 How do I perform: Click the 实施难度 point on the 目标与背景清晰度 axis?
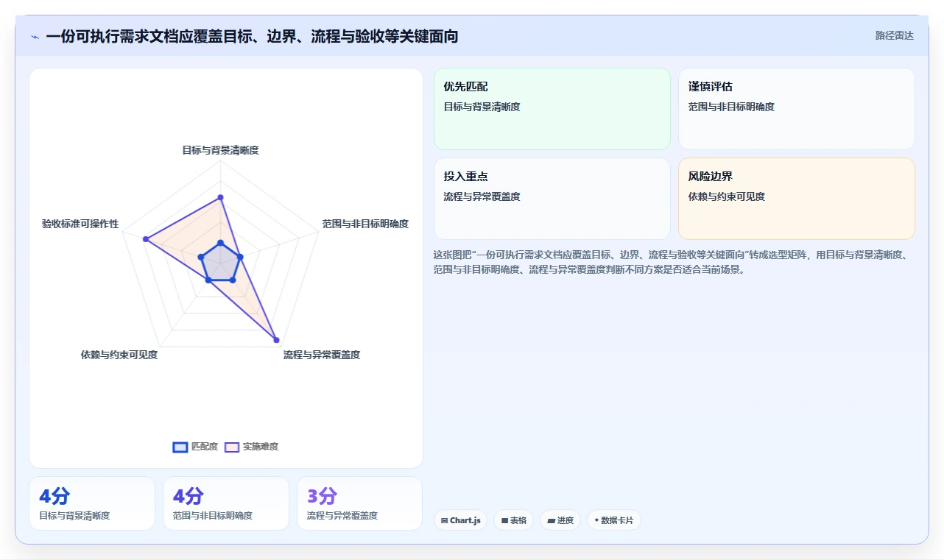(220, 197)
